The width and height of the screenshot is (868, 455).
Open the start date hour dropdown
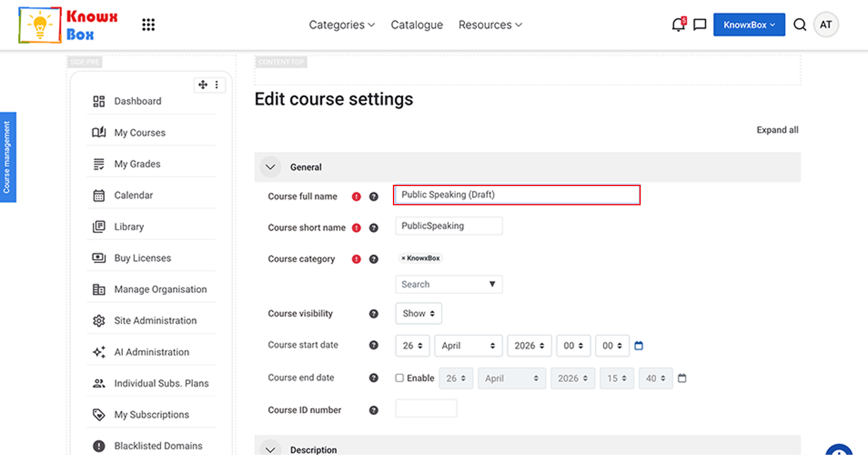click(x=574, y=346)
